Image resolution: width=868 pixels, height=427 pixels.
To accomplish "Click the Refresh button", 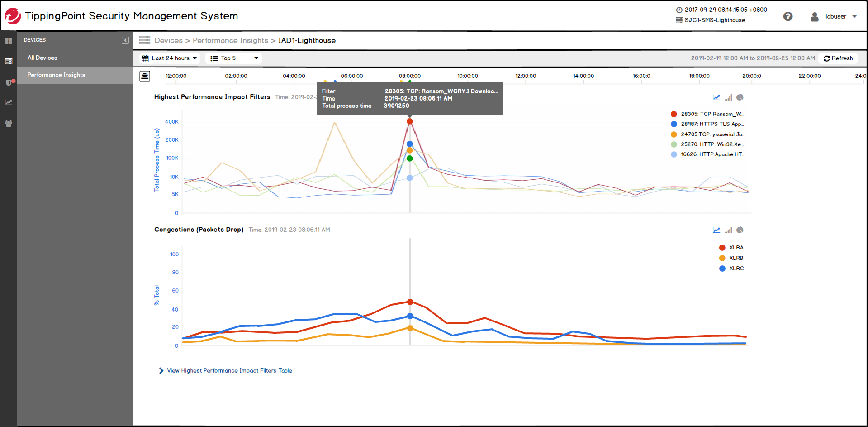I will point(838,58).
